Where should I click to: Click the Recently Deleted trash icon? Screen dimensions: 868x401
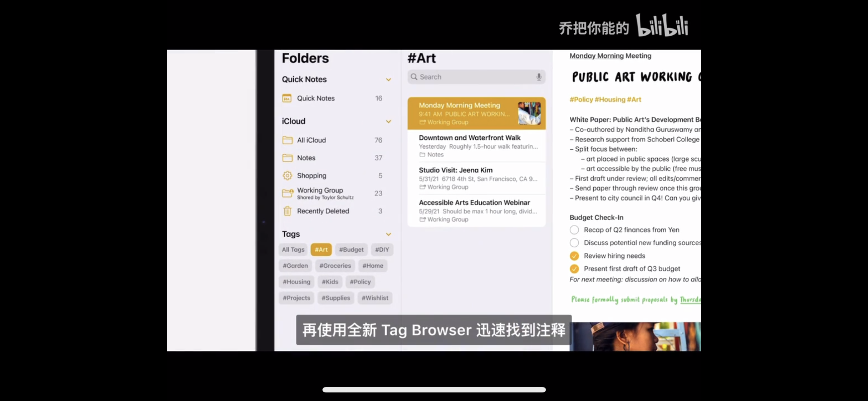click(x=287, y=211)
